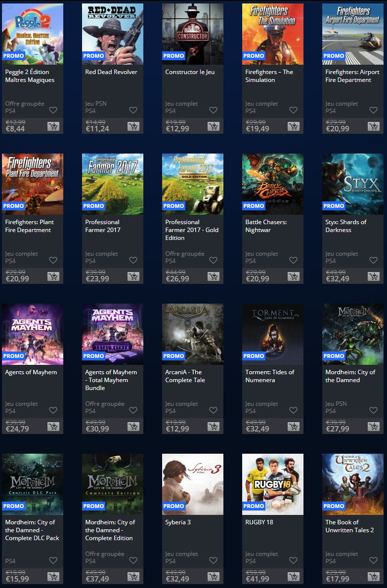Add Red Dead Revolver to cart
This screenshot has height=588, width=387.
coord(133,126)
